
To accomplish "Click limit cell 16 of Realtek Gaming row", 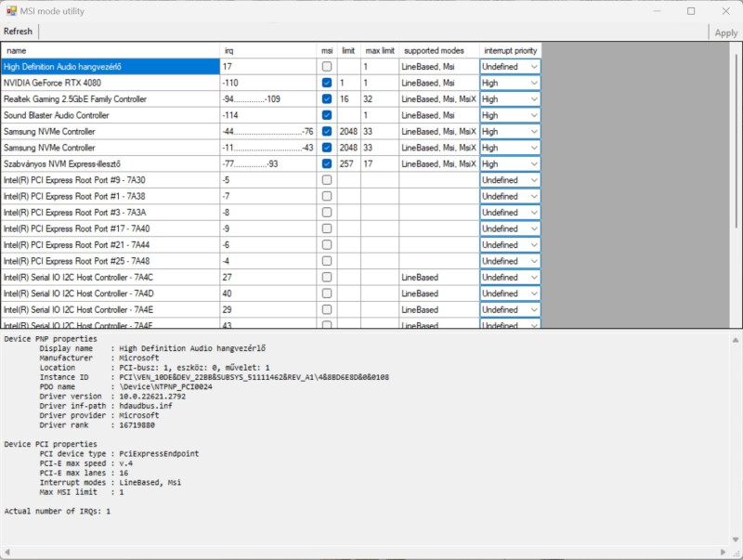I will 349,99.
